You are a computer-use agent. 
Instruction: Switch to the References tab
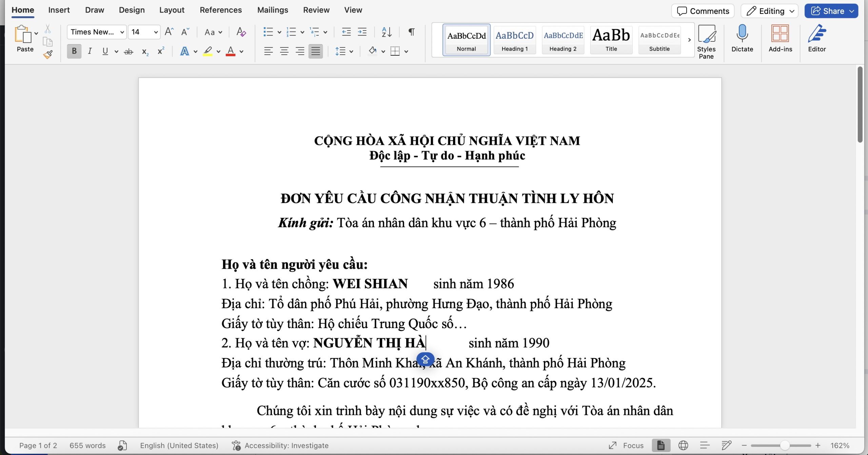click(221, 10)
